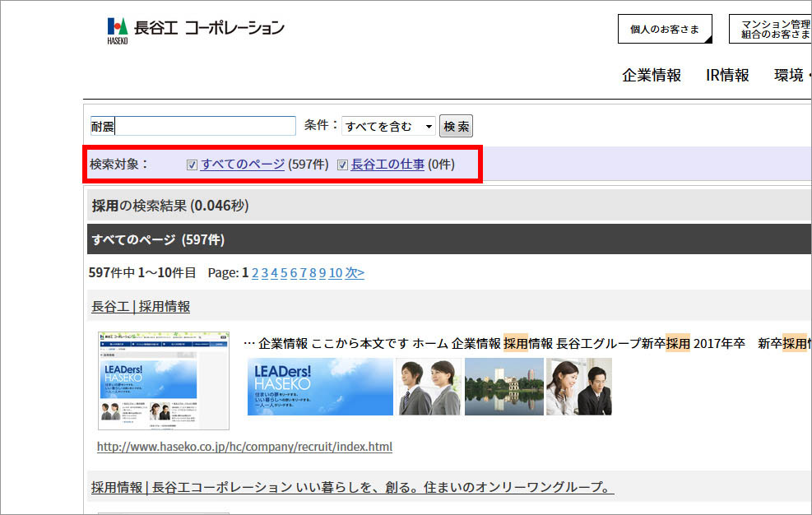Viewport: 812px width, 515px height.
Task: Go to results page 4
Action: pyautogui.click(x=275, y=272)
